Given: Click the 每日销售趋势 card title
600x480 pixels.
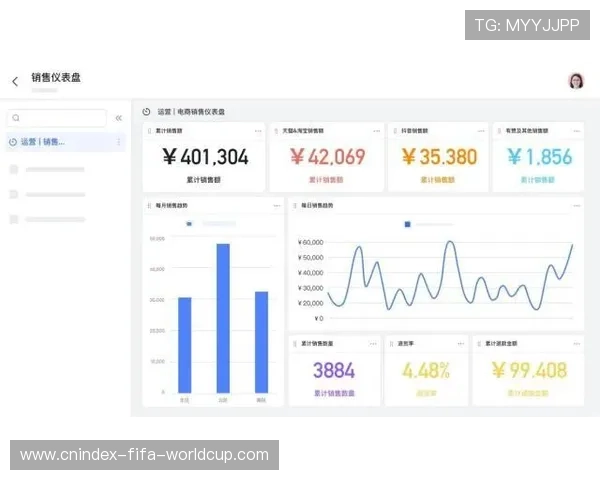Looking at the screenshot, I should [x=317, y=206].
